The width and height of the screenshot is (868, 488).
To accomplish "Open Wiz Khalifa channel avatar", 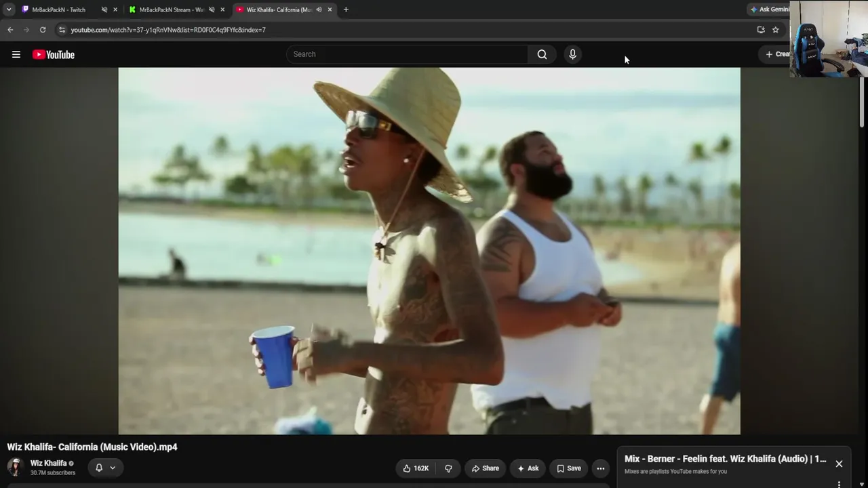I will click(16, 468).
